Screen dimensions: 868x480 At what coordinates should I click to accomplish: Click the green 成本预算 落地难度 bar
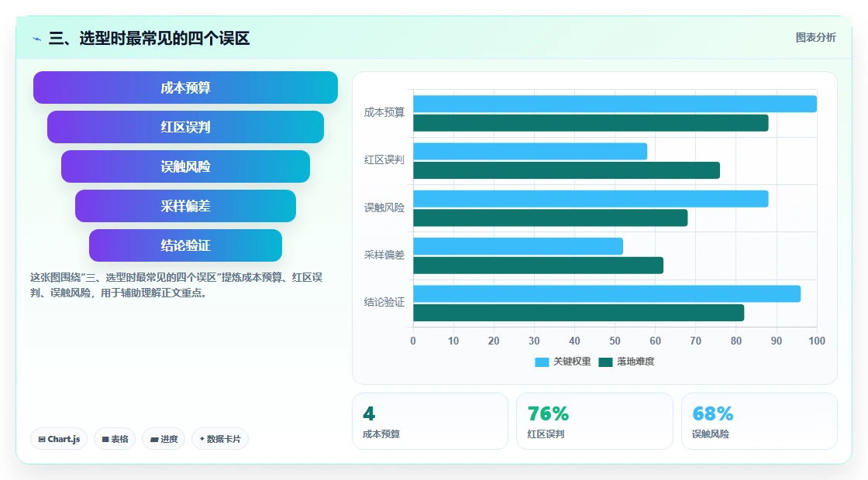pyautogui.click(x=591, y=123)
